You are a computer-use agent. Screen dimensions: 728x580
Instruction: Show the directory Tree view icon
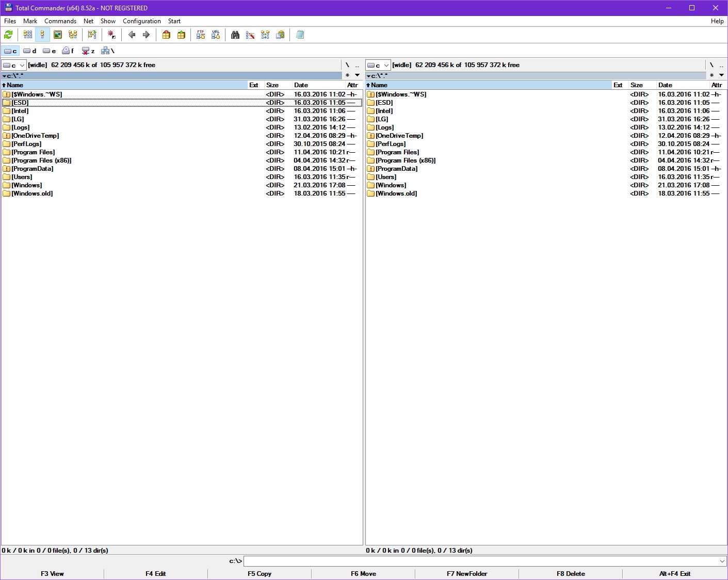(73, 35)
